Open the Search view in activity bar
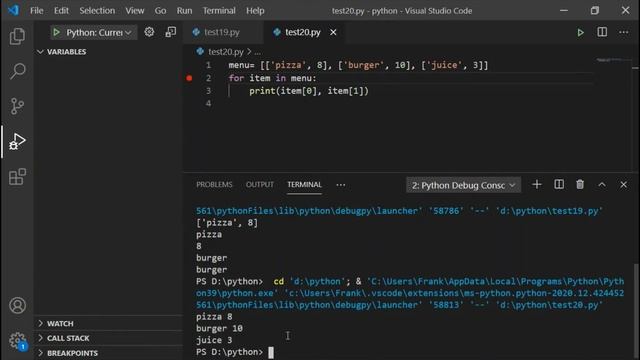 pos(17,71)
